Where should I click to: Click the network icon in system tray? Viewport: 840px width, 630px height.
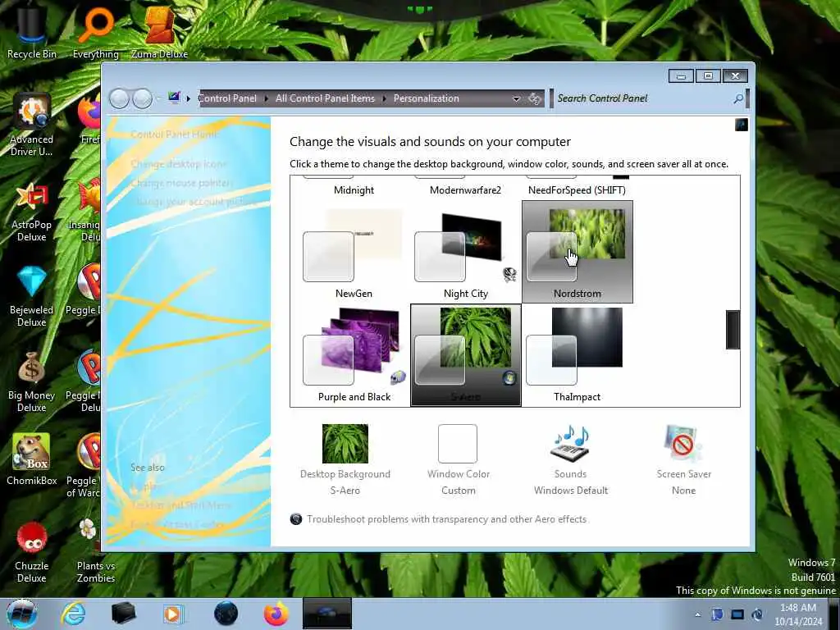(737, 614)
